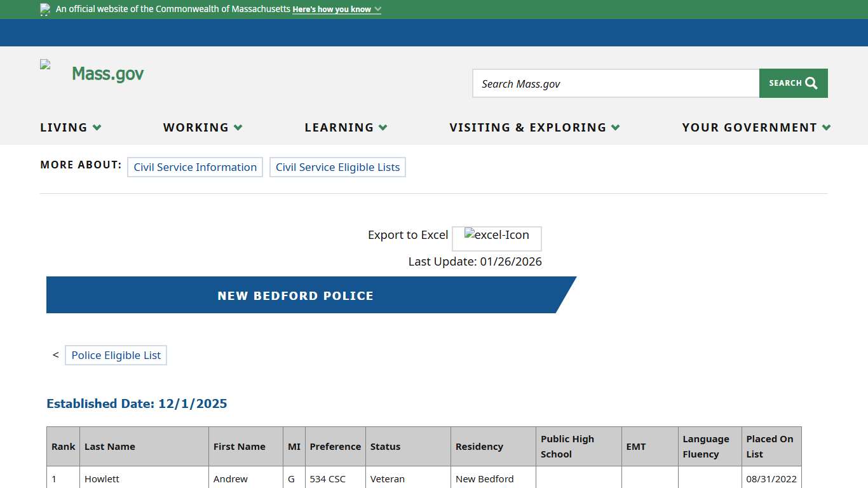Select the Export to Excel icon button
Image resolution: width=868 pixels, height=488 pixels.
click(x=497, y=238)
